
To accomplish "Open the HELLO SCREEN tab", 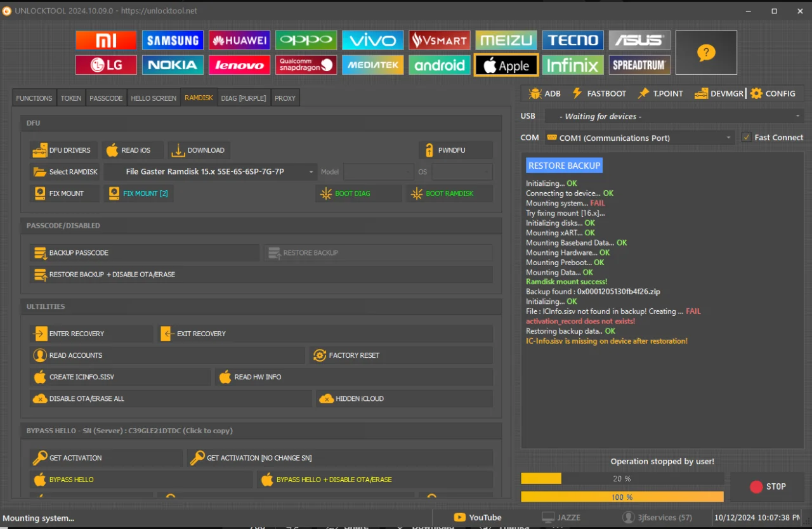I will coord(154,98).
